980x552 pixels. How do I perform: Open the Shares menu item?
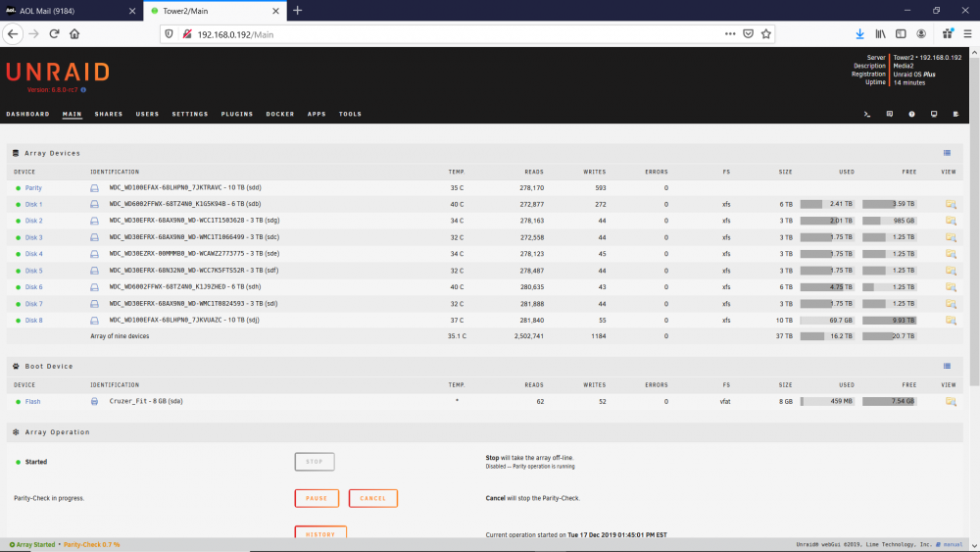pos(109,115)
